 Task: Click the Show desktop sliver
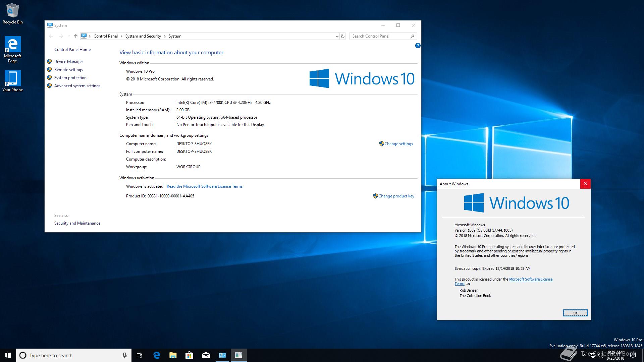(x=643, y=355)
